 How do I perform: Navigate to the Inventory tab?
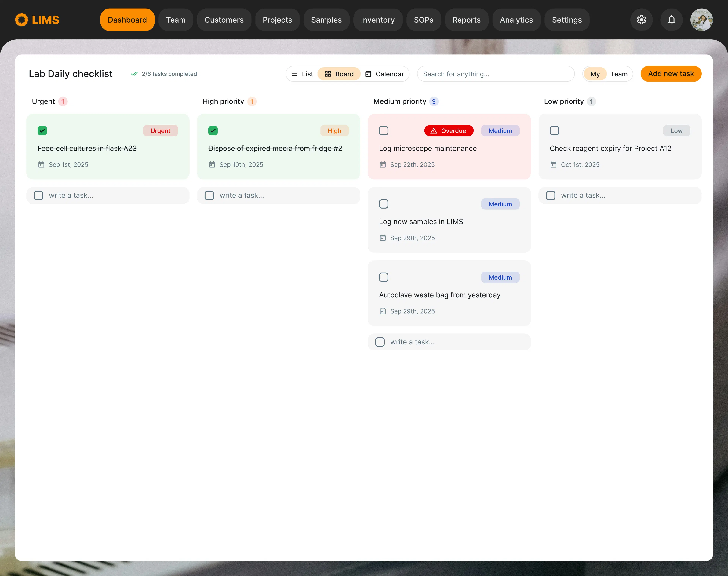(x=377, y=20)
